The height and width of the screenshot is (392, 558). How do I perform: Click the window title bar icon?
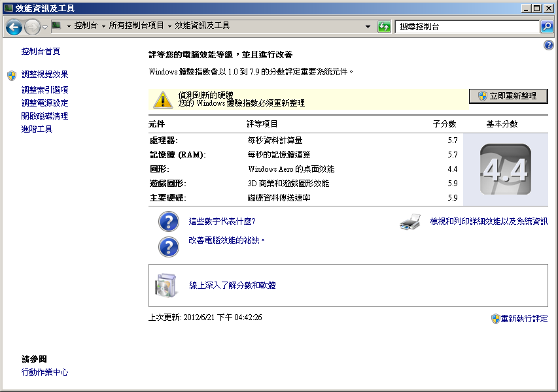click(x=9, y=8)
